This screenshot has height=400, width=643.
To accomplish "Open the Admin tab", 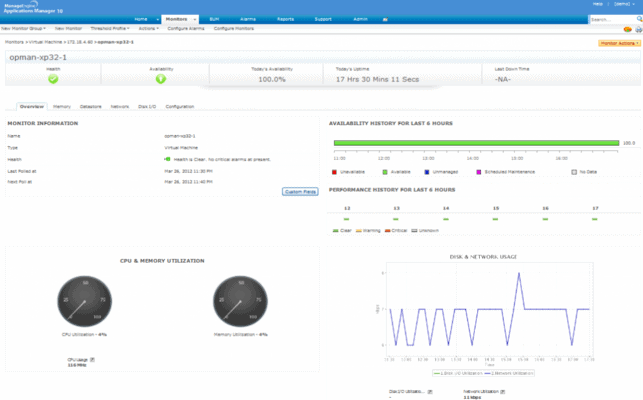I will (360, 19).
